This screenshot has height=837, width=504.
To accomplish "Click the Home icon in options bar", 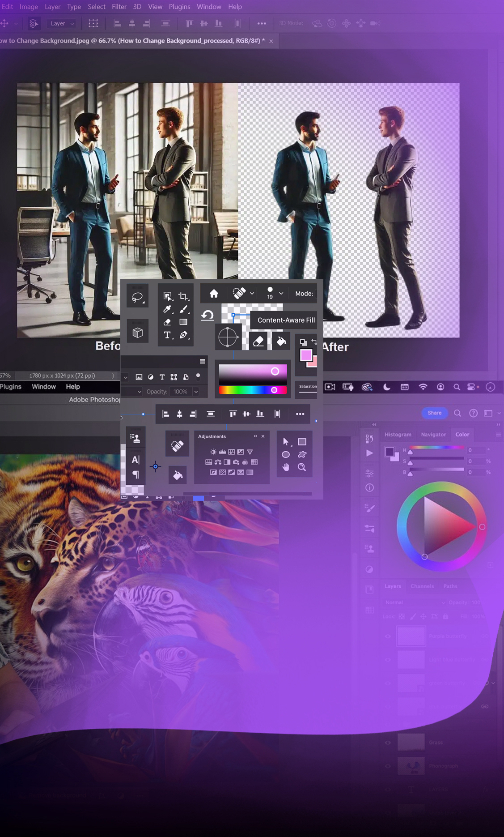I will [x=214, y=294].
